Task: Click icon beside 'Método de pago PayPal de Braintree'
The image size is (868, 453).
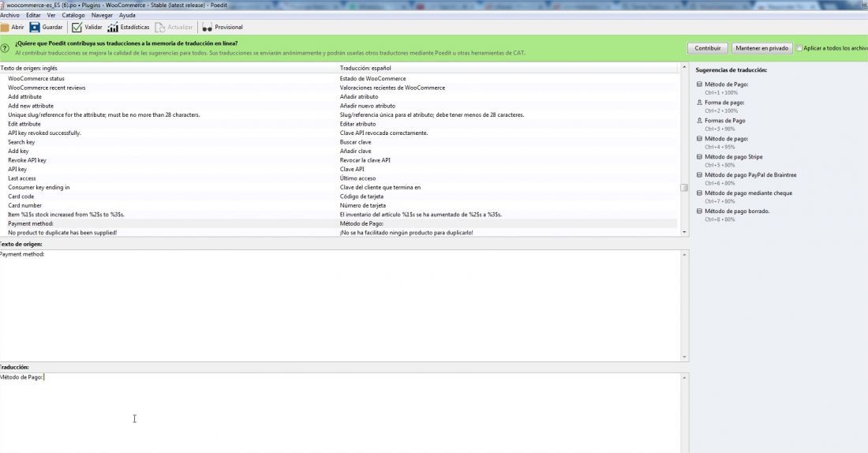Action: coord(699,175)
